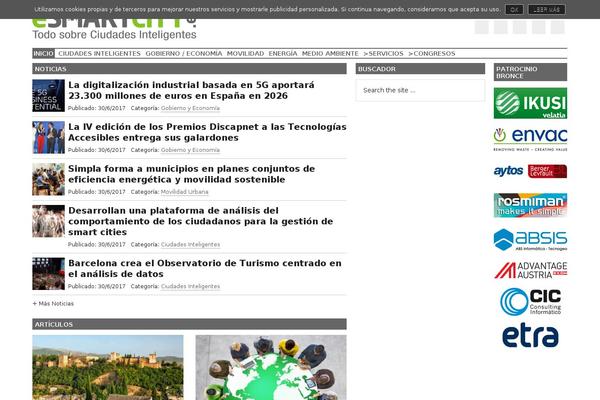
Task: Select the Movilidad menu item
Action: point(245,54)
